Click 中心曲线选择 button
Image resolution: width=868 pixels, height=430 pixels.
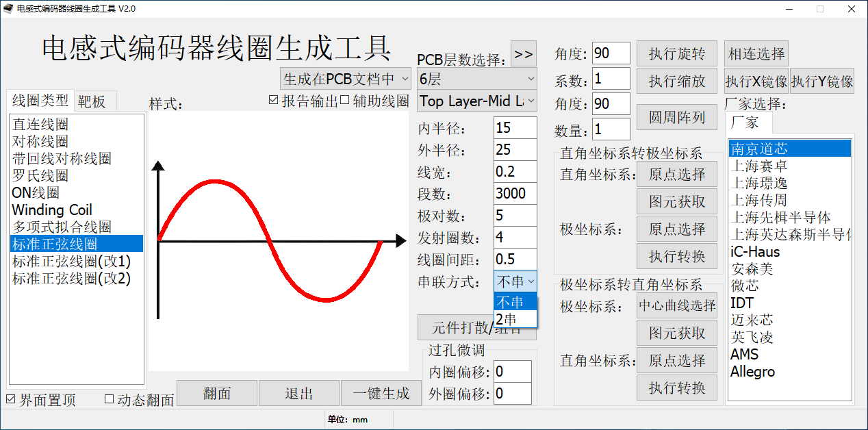(x=677, y=305)
